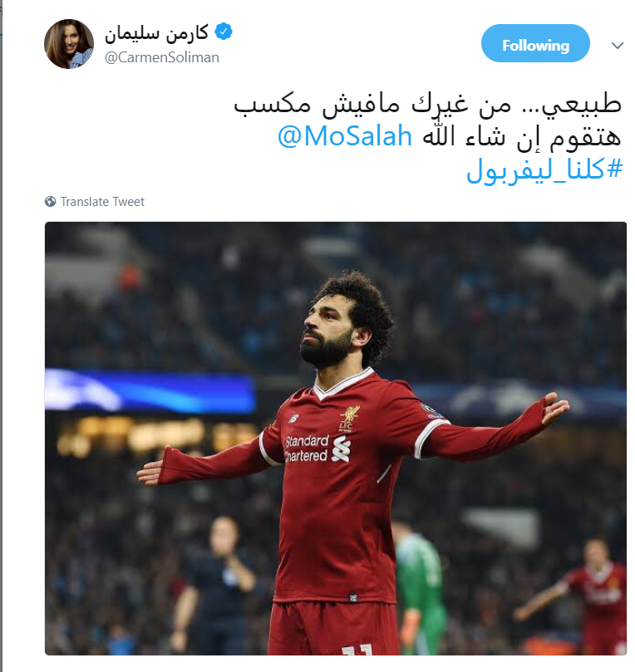Viewport: 635px width, 672px height.
Task: Click the New Balance logo on shirt
Action: click(x=294, y=418)
